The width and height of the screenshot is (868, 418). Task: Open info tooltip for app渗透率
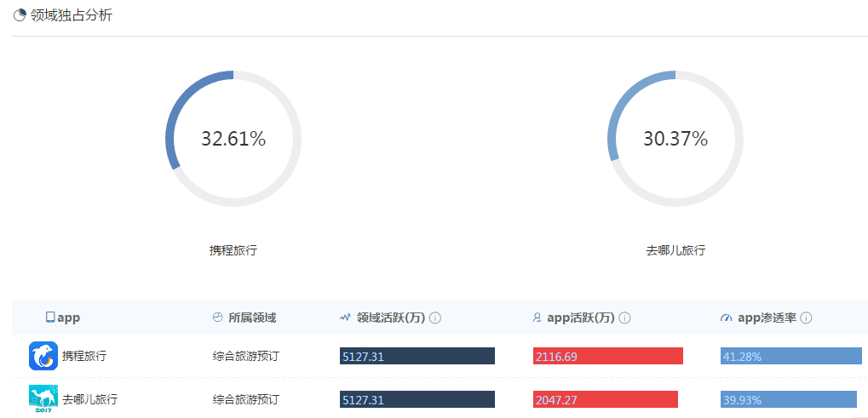[806, 318]
